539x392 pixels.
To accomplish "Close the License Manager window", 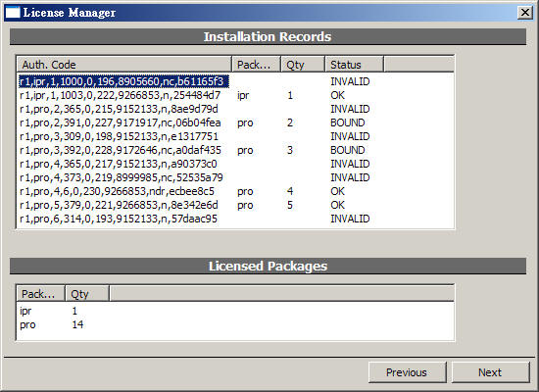I will click(x=525, y=13).
